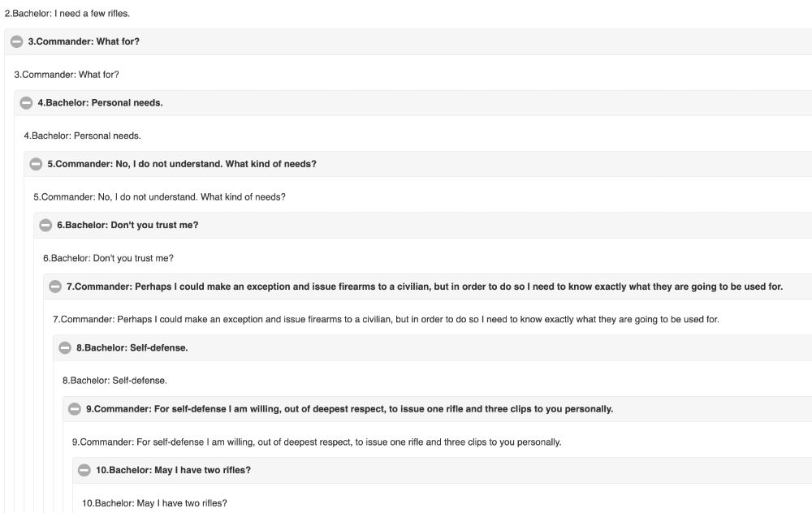Toggle '10.Bachelor: May I have two rifles?' header
Screen dimensions: 812x513
point(442,470)
